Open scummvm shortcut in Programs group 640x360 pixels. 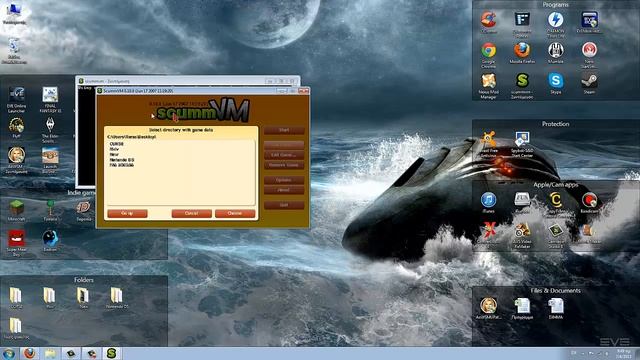[x=522, y=86]
